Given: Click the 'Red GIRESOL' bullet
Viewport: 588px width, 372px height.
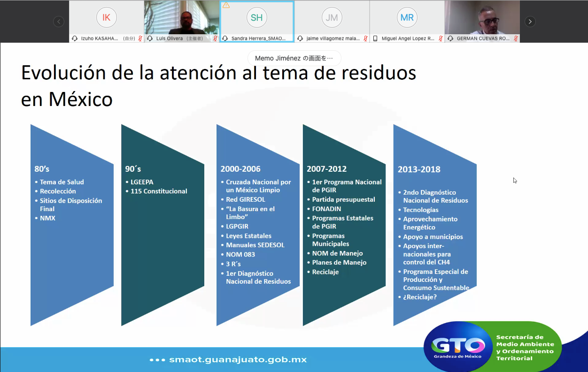Looking at the screenshot, I should click(x=246, y=199).
